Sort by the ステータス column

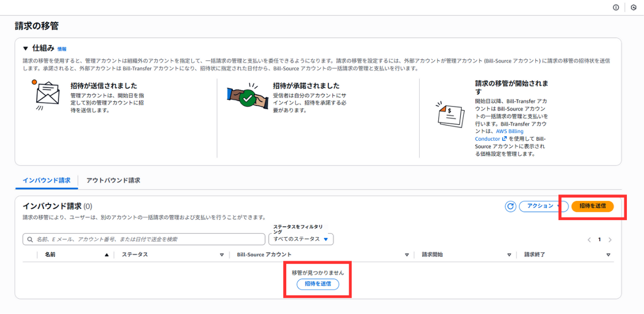tap(221, 255)
